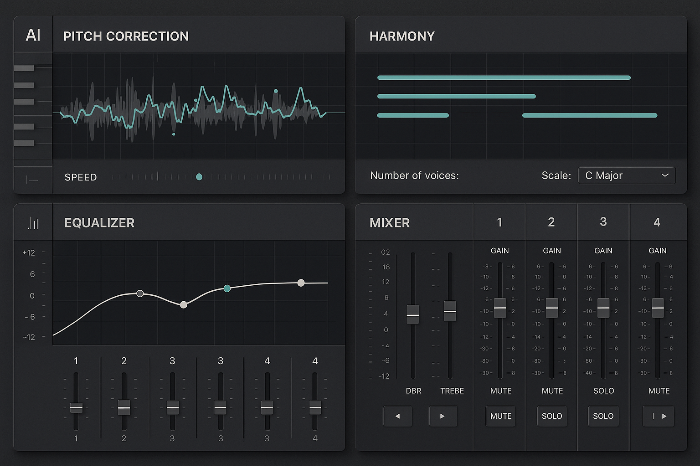
Task: Select the second harmony voice bar
Action: point(456,96)
